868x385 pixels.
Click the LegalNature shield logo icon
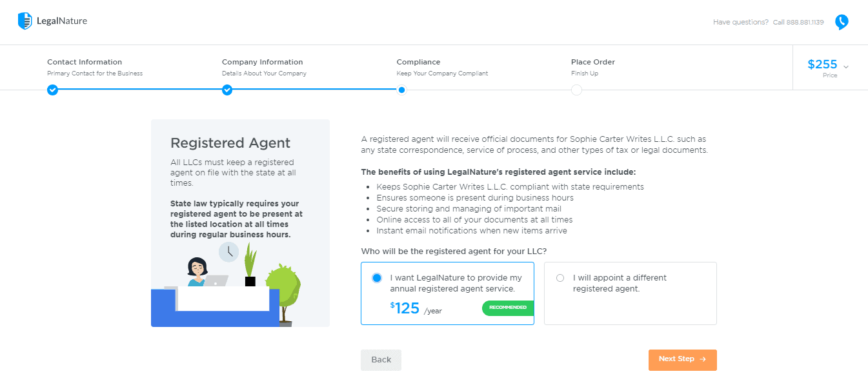tap(25, 21)
